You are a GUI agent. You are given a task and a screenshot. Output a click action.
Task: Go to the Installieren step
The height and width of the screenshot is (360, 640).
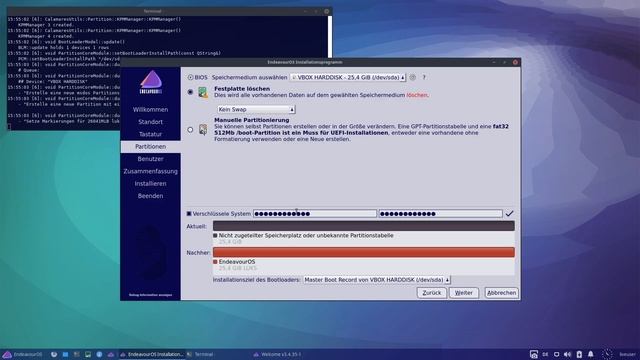click(x=150, y=184)
